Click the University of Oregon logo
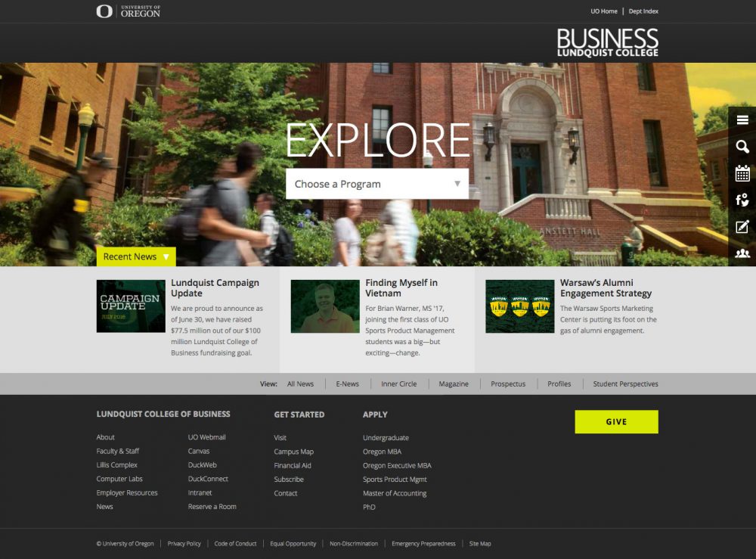Screen dimensions: 756x559 125,11
